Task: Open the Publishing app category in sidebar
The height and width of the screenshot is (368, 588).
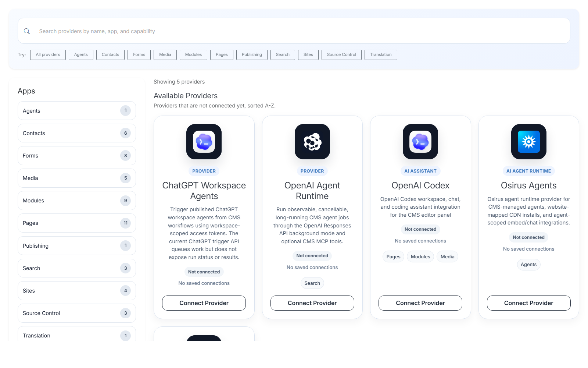Action: [x=77, y=246]
